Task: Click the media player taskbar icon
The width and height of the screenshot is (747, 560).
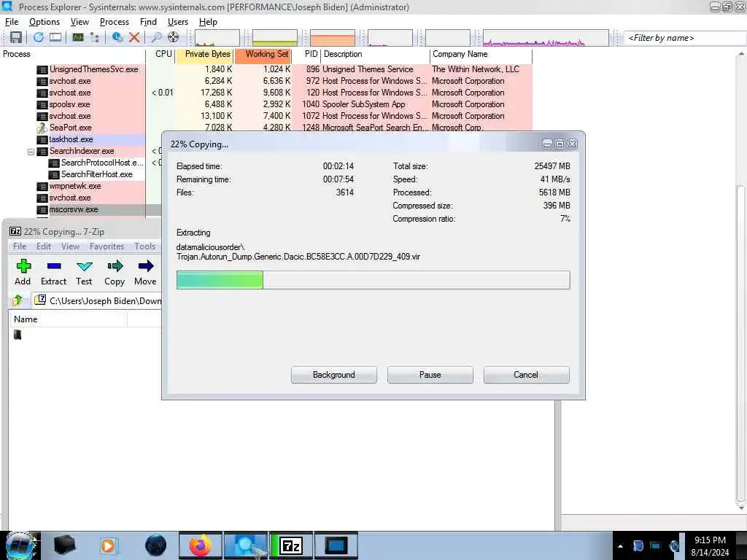Action: pos(108,545)
